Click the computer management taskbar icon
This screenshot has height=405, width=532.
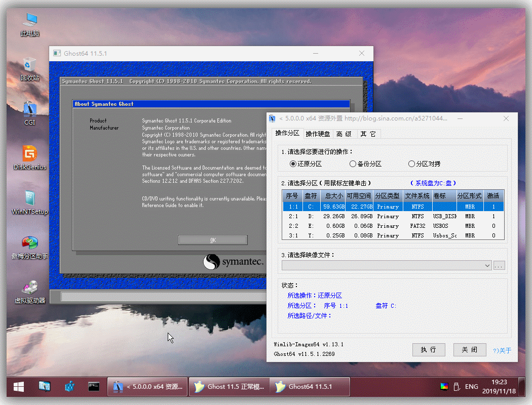click(45, 386)
